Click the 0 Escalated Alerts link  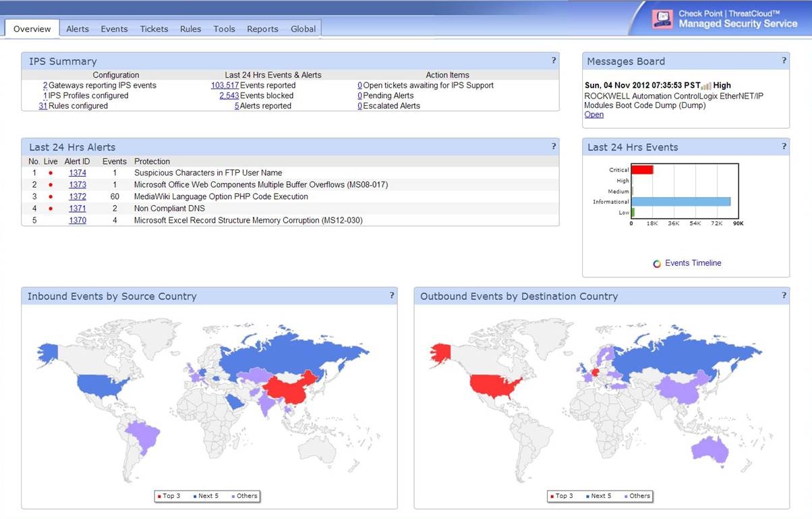click(x=360, y=106)
